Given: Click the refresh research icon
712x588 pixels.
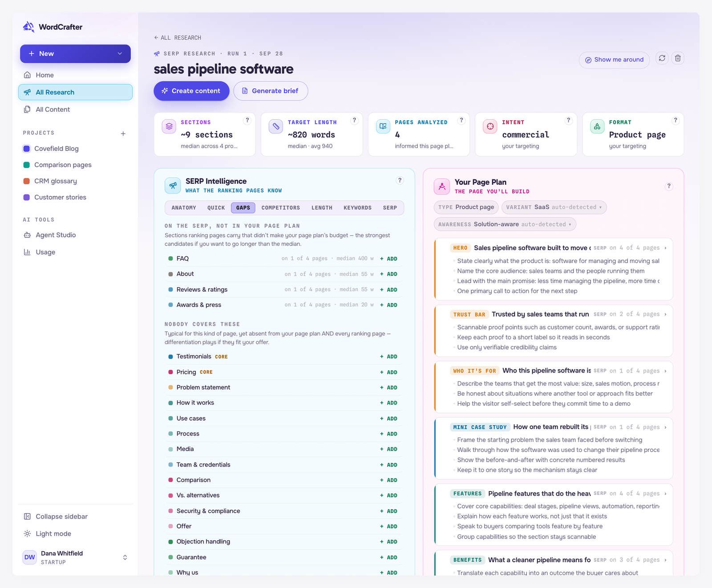Looking at the screenshot, I should click(x=662, y=58).
